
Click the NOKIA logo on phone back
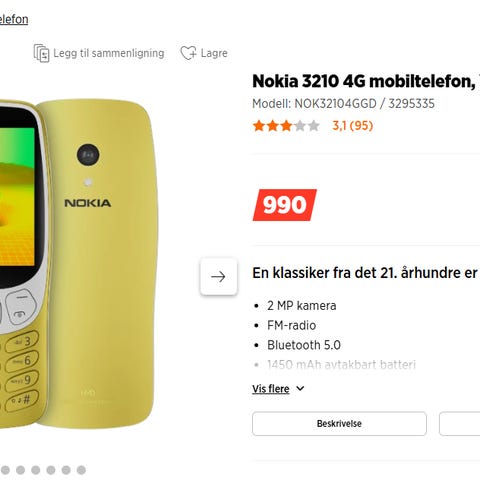[x=88, y=203]
